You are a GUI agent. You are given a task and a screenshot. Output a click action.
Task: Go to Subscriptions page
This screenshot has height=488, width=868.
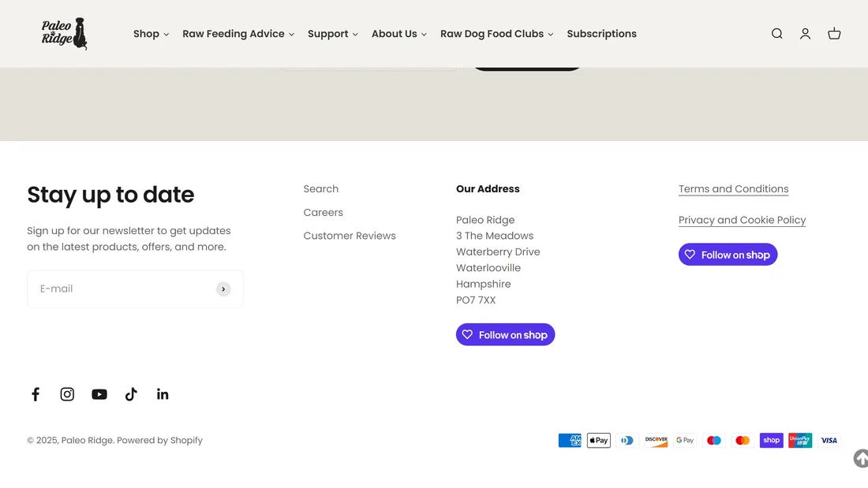click(x=601, y=34)
